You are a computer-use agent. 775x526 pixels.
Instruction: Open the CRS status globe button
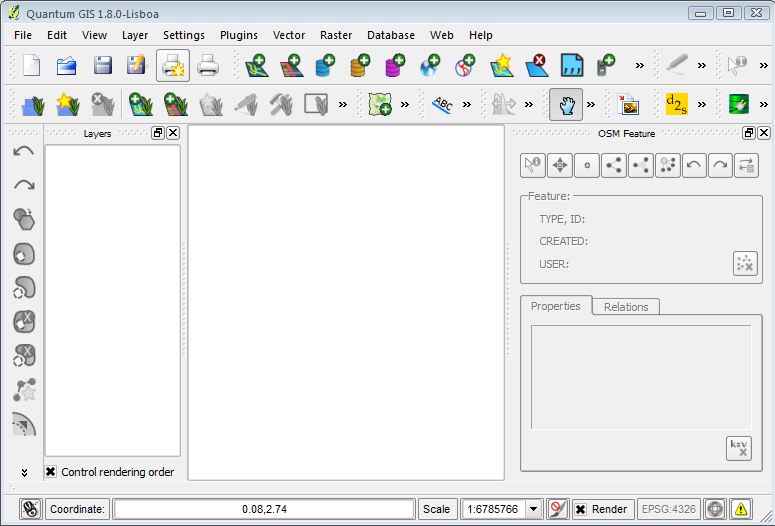715,509
